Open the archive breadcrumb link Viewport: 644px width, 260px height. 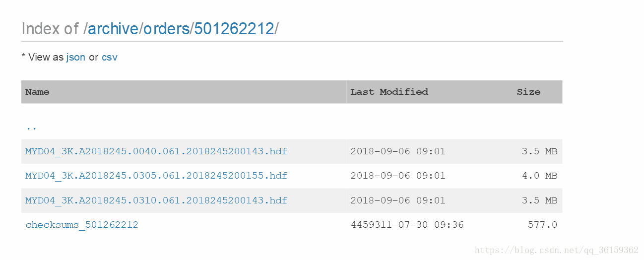click(113, 29)
